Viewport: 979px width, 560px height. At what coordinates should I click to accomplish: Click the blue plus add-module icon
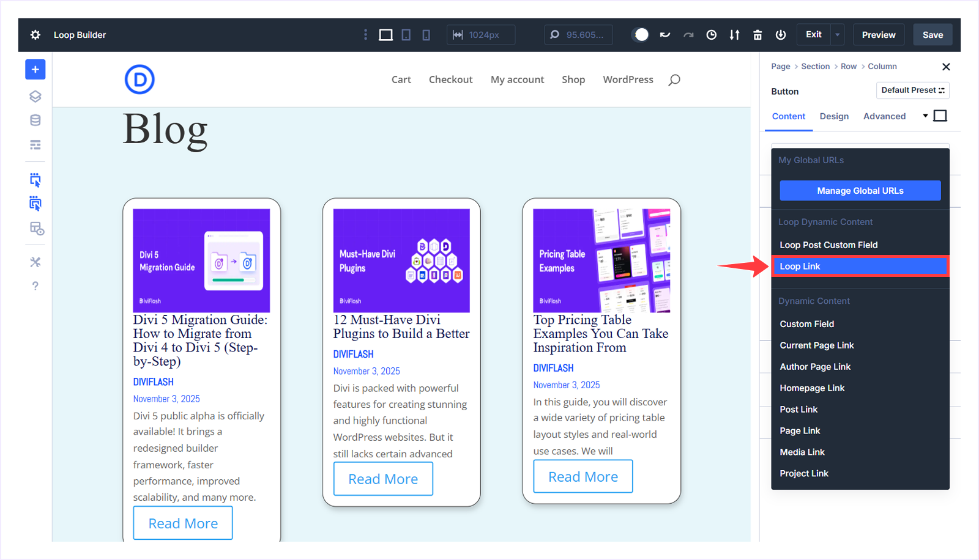[x=35, y=70]
